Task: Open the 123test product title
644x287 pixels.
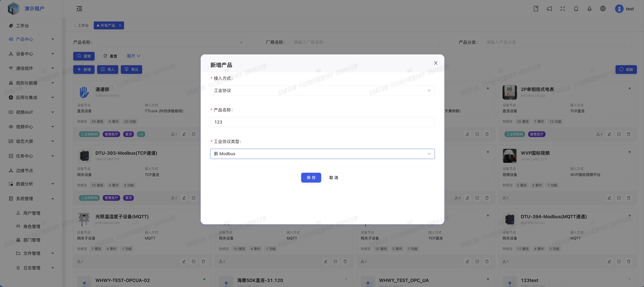Action: tap(529, 280)
